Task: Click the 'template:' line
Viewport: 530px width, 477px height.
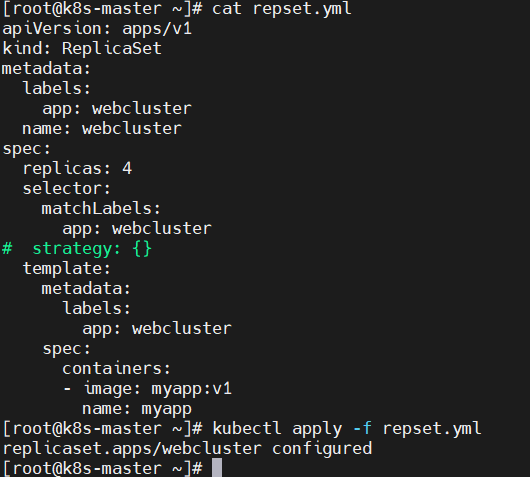Action: 67,268
